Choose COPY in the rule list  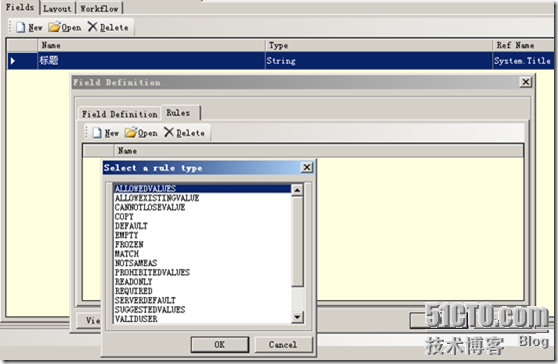pos(202,217)
